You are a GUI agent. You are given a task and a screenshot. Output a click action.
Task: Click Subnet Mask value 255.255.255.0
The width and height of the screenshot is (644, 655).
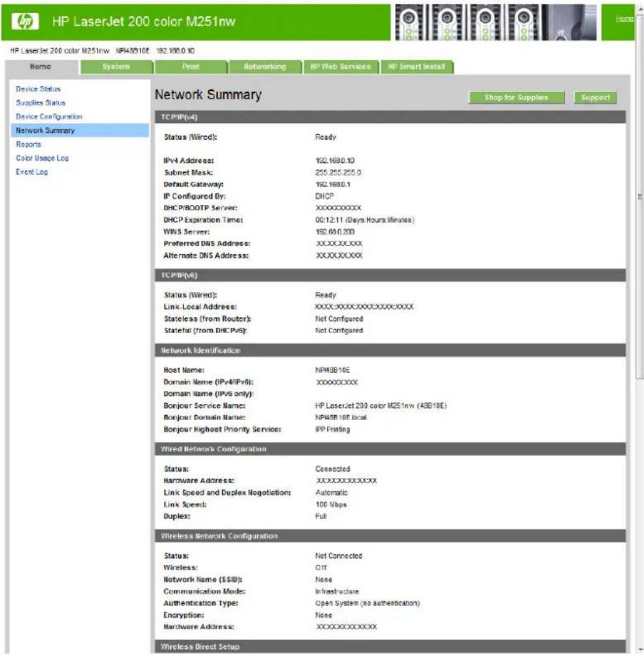tap(338, 173)
